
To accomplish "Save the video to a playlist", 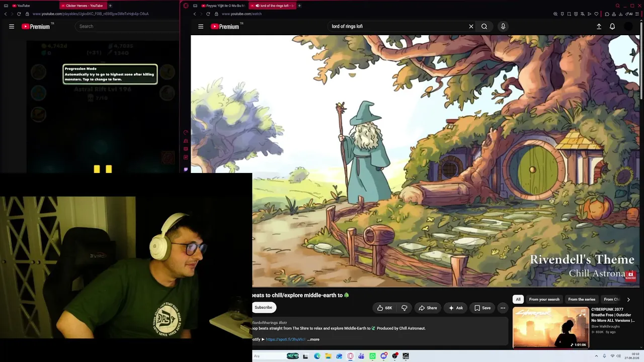I will (482, 308).
